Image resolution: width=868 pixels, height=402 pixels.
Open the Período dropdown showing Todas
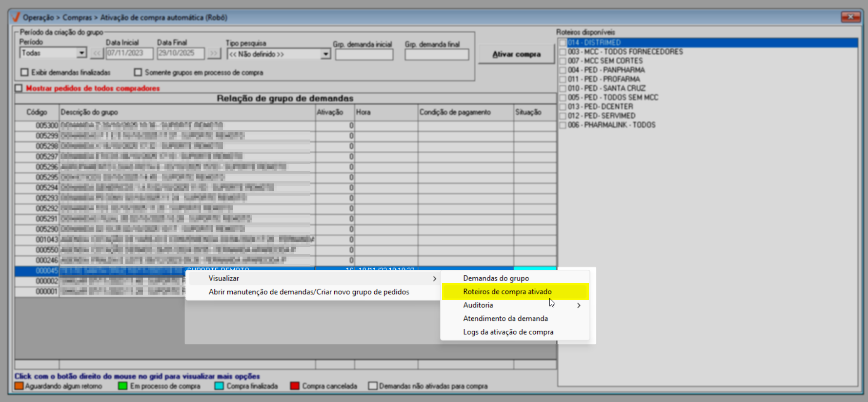tap(81, 53)
